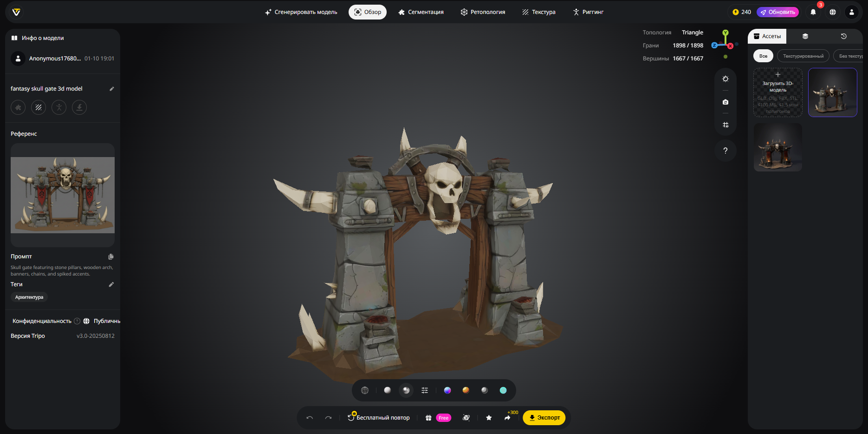Screen dimensions: 868x434
Task: Reset the camera view
Action: click(x=725, y=102)
